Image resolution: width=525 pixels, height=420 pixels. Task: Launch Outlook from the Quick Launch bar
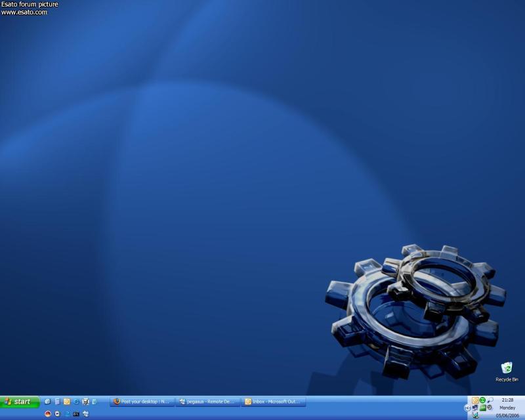[67, 401]
